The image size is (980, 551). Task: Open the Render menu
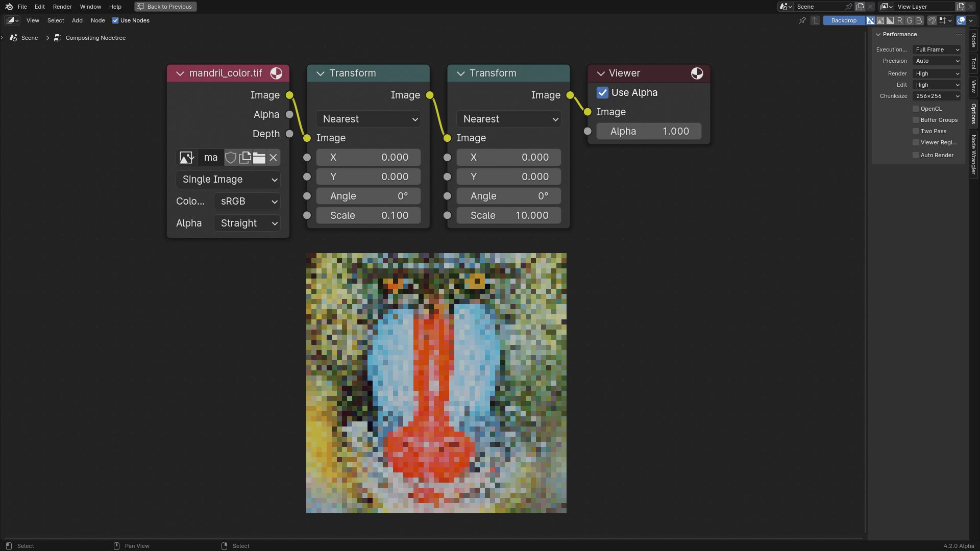pos(62,7)
